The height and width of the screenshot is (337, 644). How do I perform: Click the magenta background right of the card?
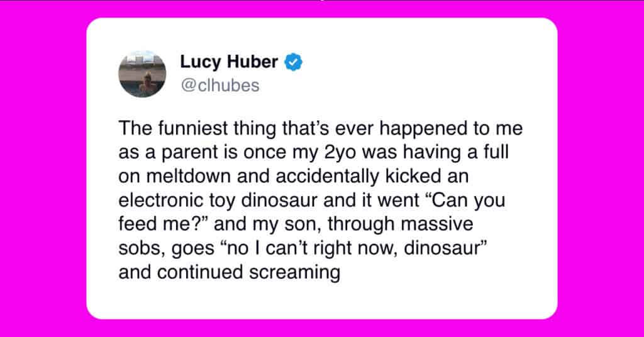click(x=601, y=168)
